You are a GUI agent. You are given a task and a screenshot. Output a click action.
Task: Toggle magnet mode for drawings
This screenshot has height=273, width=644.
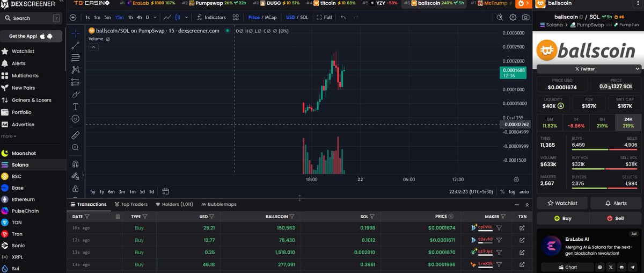(75, 164)
